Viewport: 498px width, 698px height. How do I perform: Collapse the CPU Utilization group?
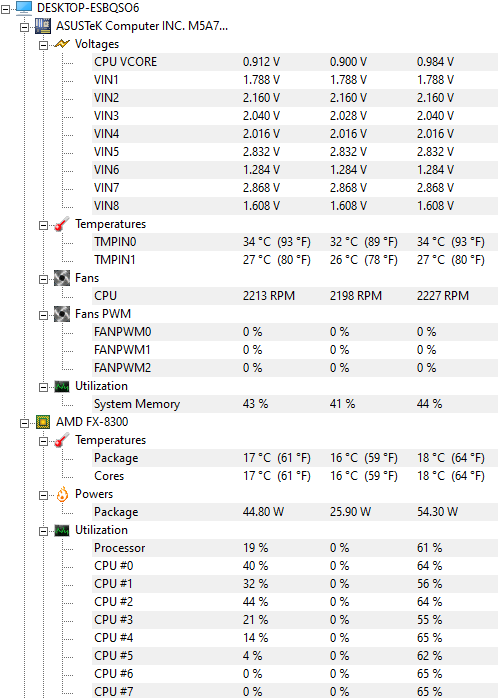(x=43, y=531)
